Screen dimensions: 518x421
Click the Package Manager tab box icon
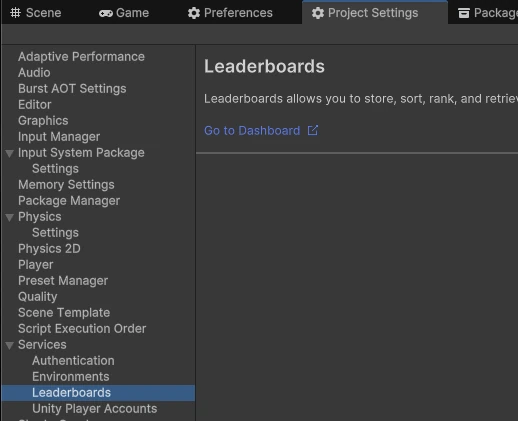tap(464, 13)
